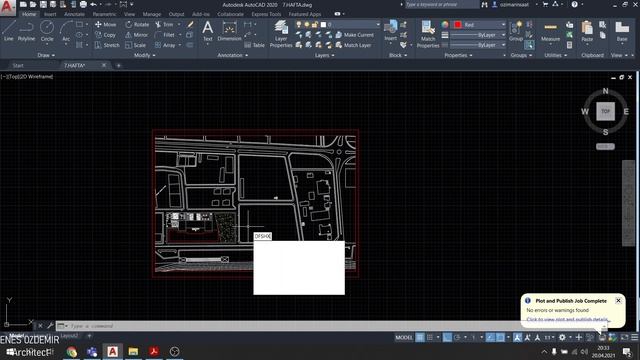640x360 pixels.
Task: Click the Plot printer icon in quick access
Action: [83, 4]
